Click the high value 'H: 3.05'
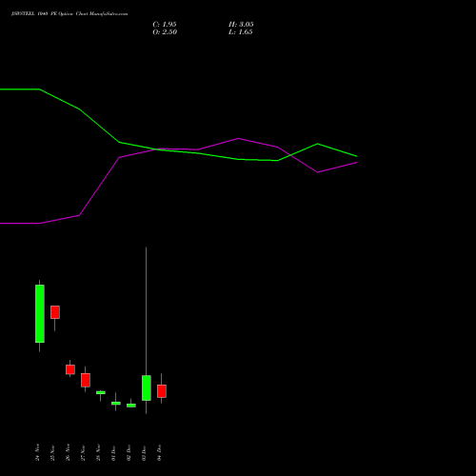 241,25
